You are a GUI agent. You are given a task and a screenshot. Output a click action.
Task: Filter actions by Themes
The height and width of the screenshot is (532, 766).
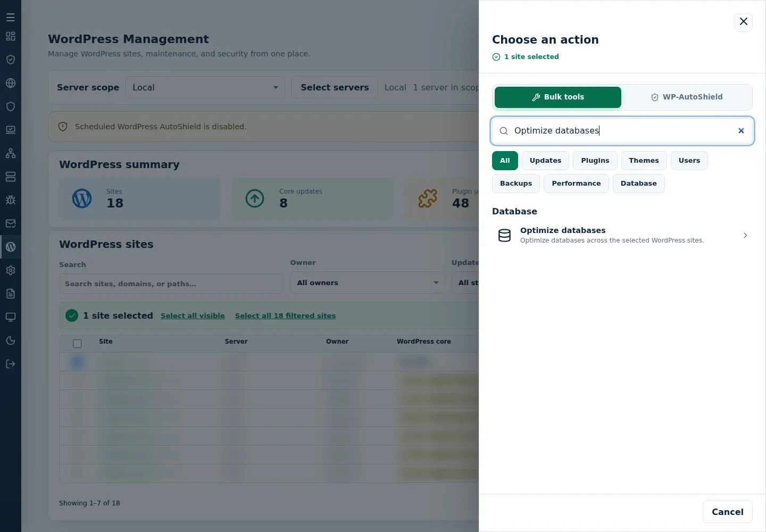tap(644, 161)
